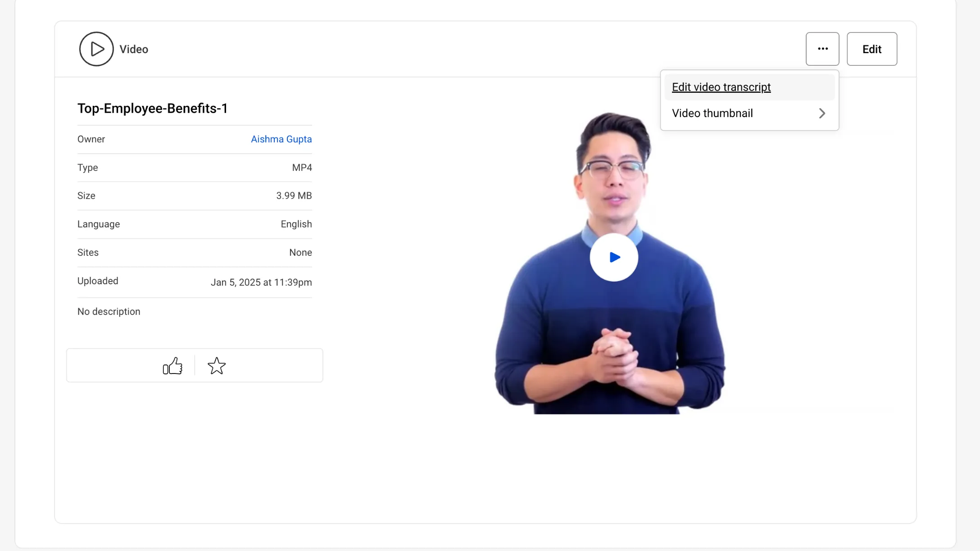The height and width of the screenshot is (551, 980).
Task: Click the title Top-Employee-Benefits-1
Action: click(152, 108)
